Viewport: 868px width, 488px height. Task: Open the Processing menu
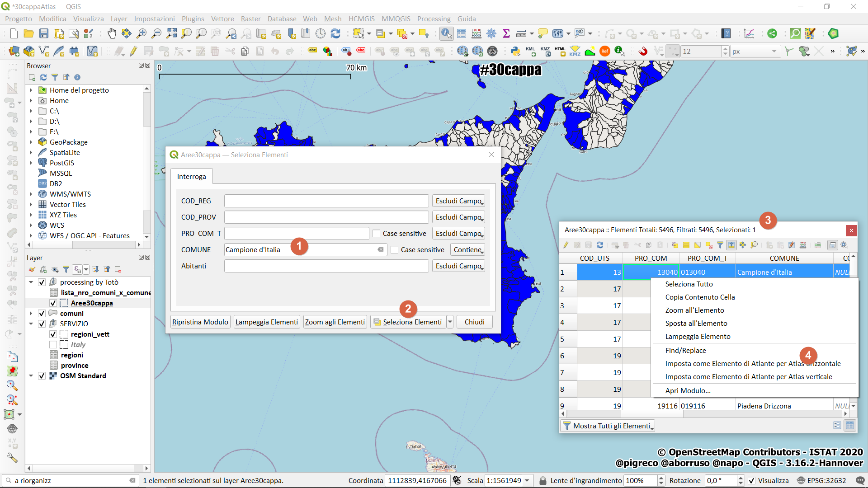point(434,19)
